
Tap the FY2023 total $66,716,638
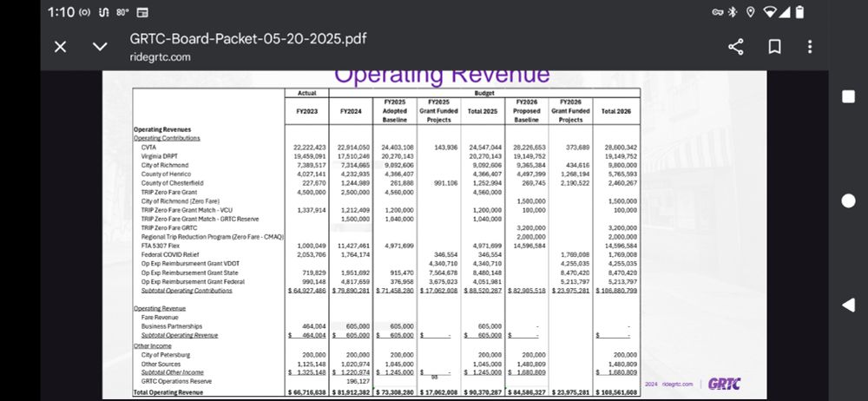coord(307,392)
